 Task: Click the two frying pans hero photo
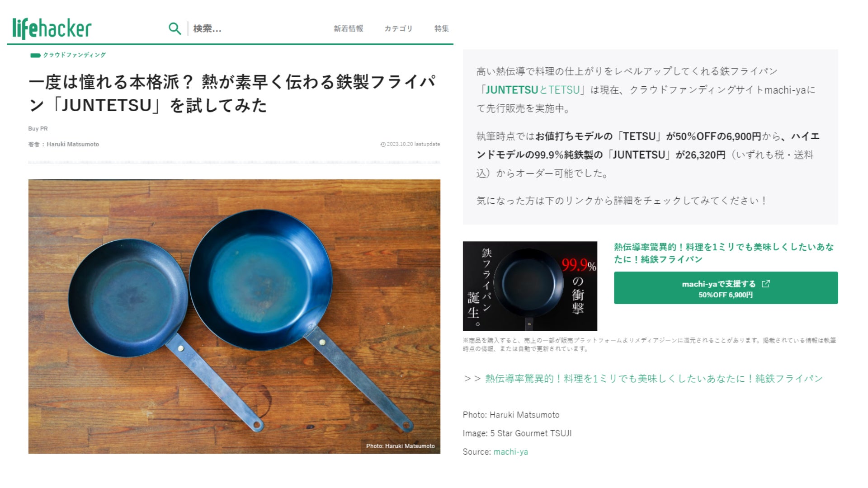(x=234, y=316)
